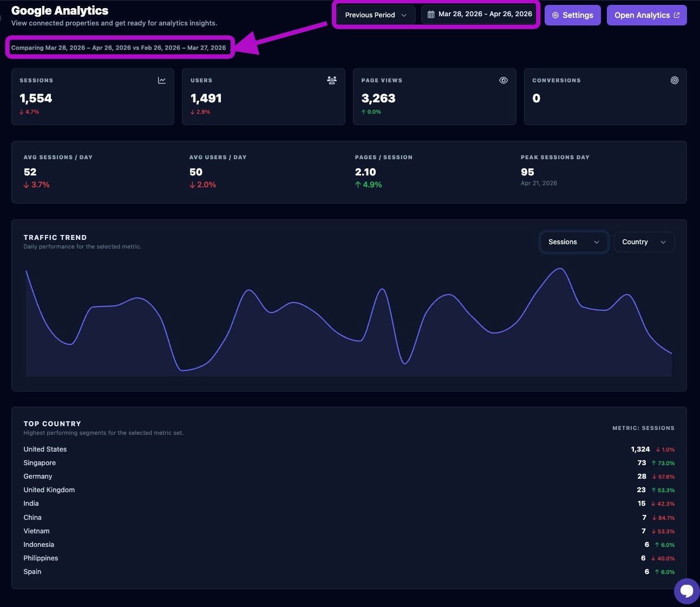Click the calendar icon in date picker

point(431,15)
